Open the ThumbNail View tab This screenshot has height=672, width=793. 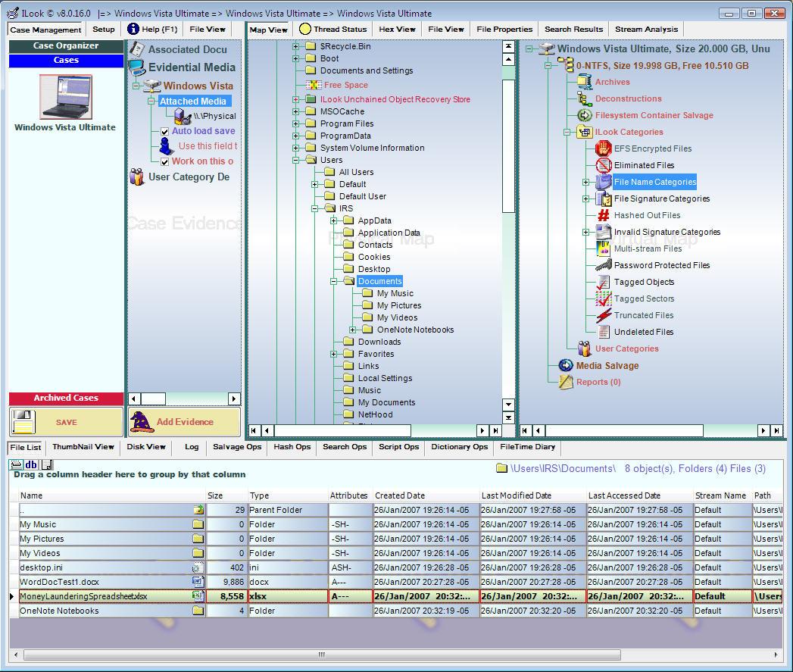[83, 447]
